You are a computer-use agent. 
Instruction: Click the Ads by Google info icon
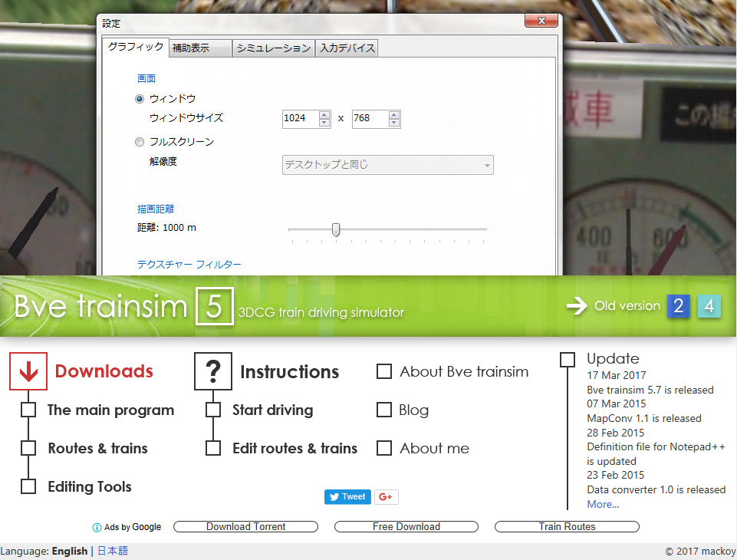(97, 528)
